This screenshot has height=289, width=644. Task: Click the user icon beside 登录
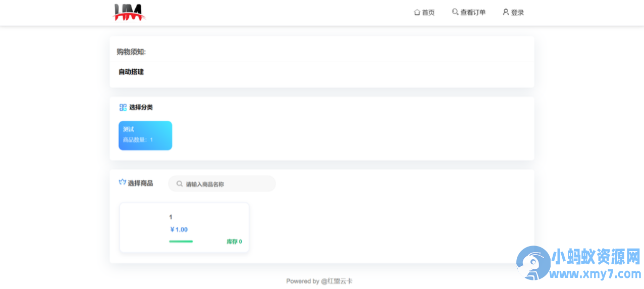506,12
